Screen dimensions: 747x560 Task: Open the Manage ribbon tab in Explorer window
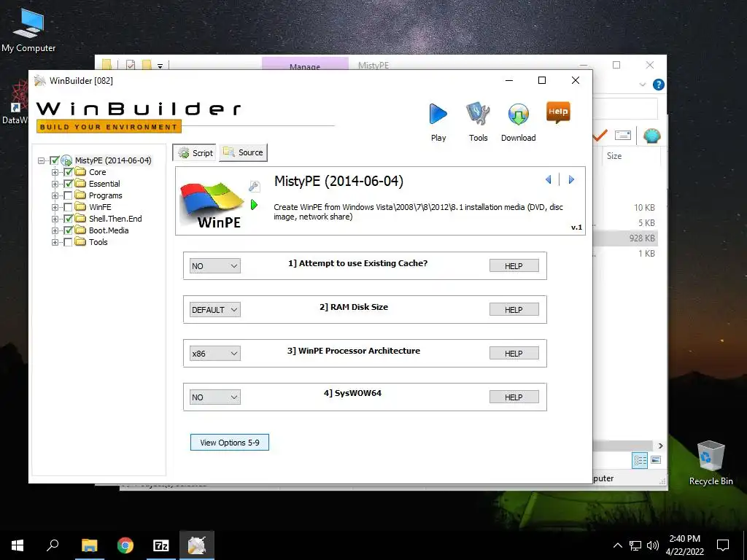pyautogui.click(x=305, y=64)
